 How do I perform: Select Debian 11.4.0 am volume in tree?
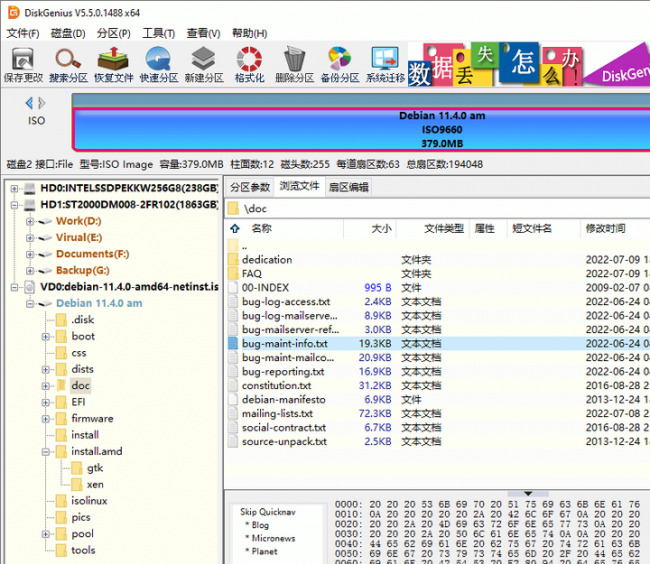coord(99,303)
